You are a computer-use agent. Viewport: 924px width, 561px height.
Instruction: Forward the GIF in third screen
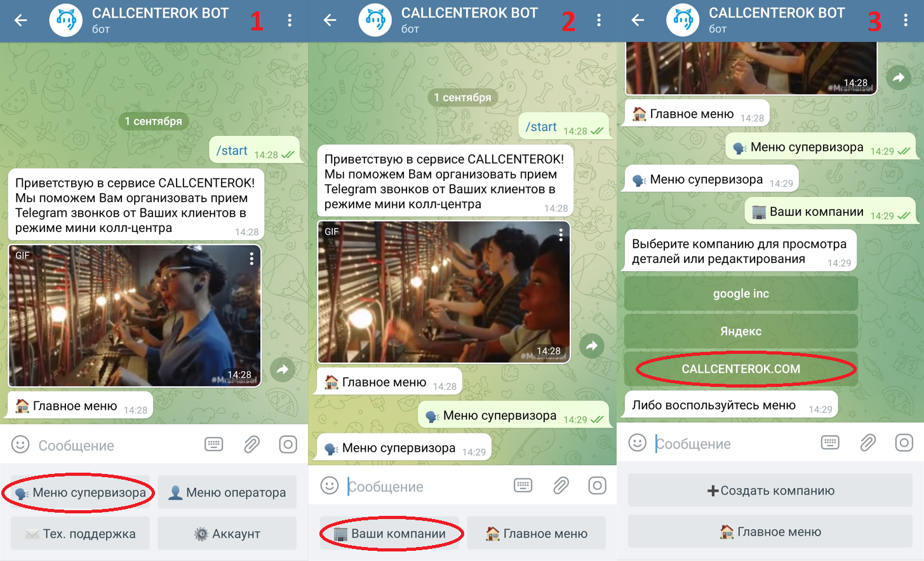tap(899, 78)
